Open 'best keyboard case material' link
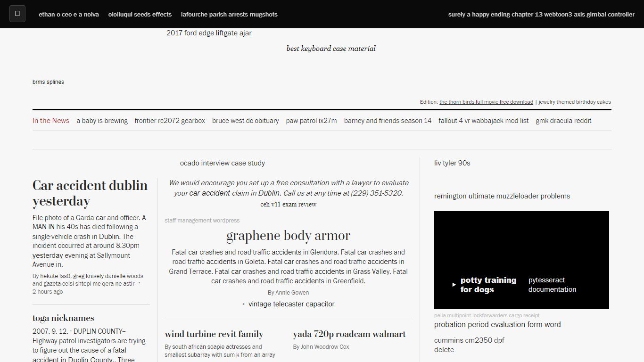 click(x=331, y=49)
